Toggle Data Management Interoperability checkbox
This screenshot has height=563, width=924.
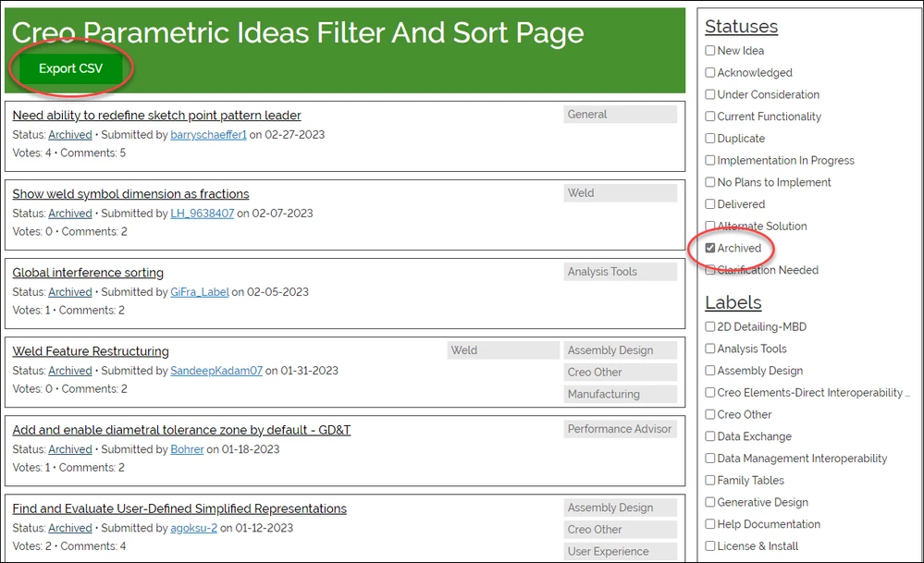[710, 459]
